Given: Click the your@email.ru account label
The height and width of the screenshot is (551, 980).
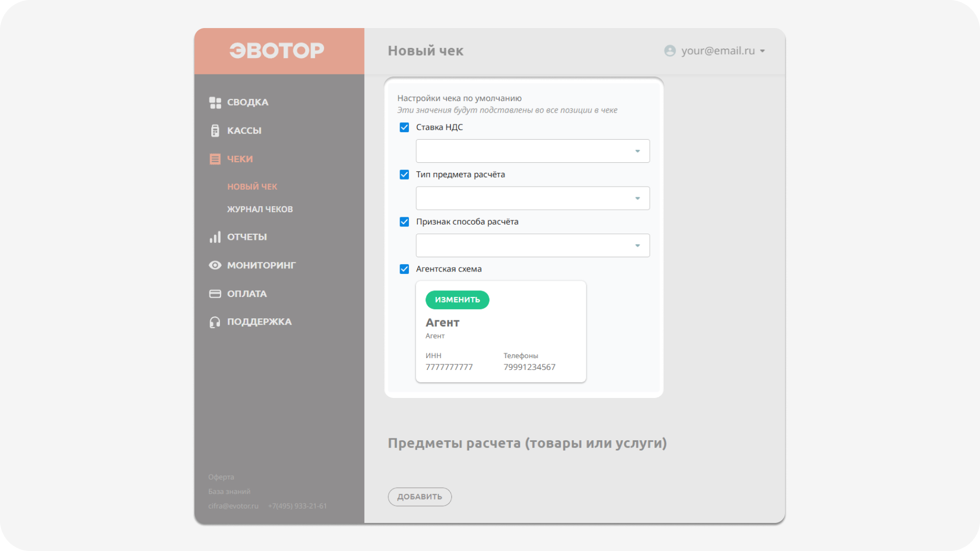Looking at the screenshot, I should pyautogui.click(x=718, y=51).
